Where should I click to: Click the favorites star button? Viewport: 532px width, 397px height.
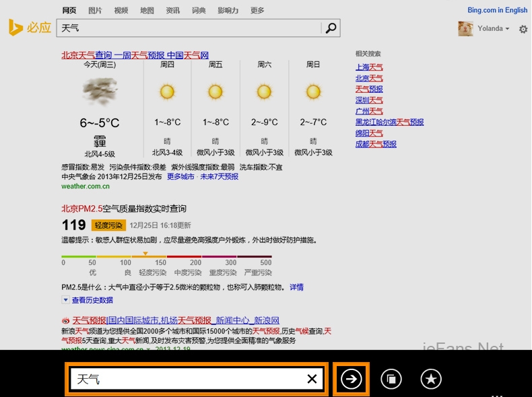pyautogui.click(x=431, y=379)
